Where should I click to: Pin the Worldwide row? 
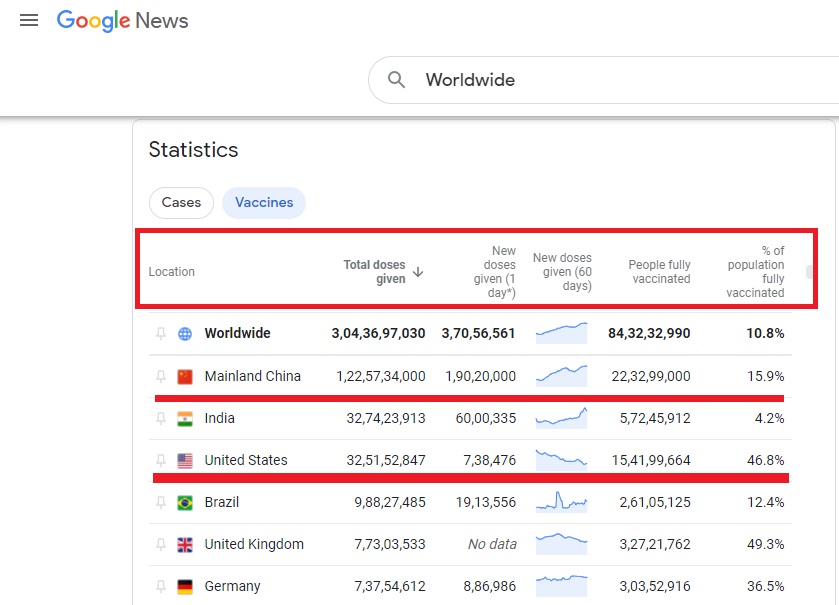tap(161, 334)
